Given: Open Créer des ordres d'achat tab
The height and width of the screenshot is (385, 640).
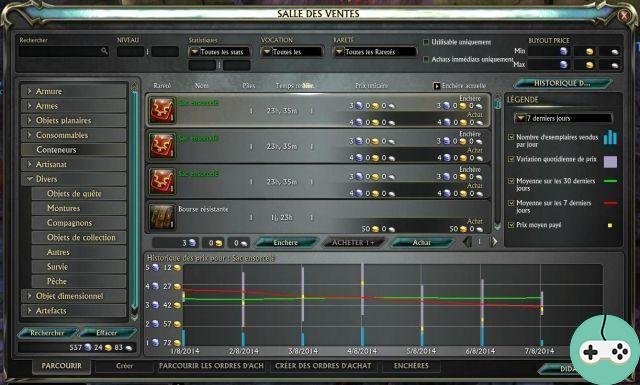Looking at the screenshot, I should pyautogui.click(x=323, y=366).
